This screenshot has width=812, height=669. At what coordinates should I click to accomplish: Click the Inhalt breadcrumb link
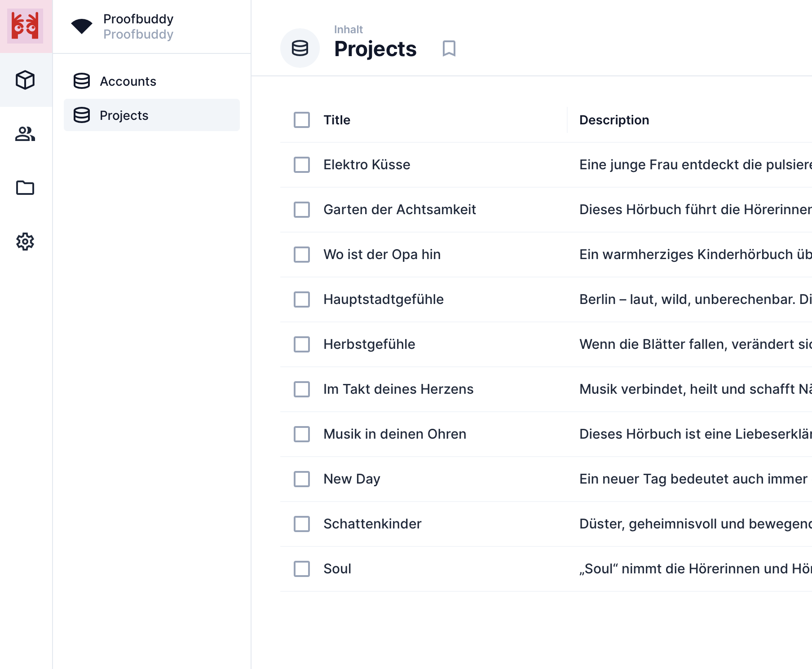point(348,30)
